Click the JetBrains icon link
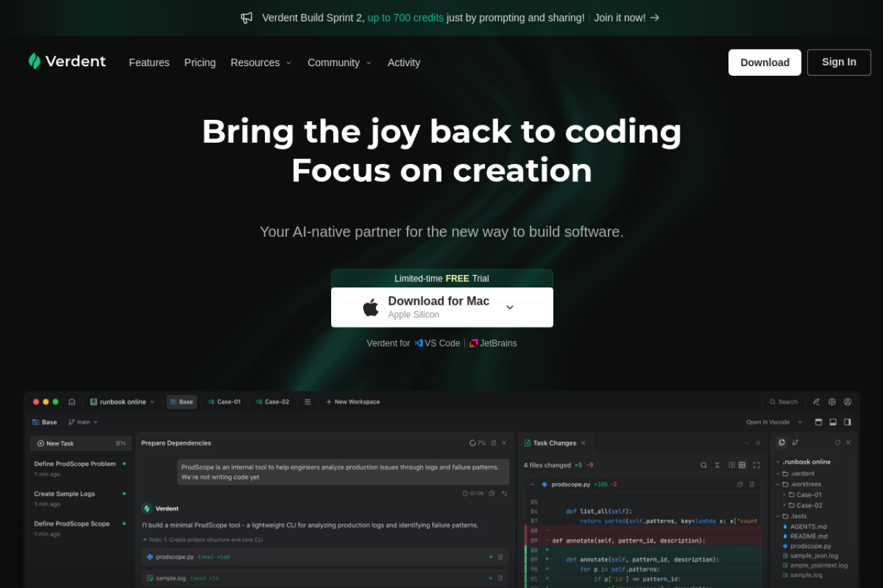Viewport: 883px width, 588px height. [474, 343]
